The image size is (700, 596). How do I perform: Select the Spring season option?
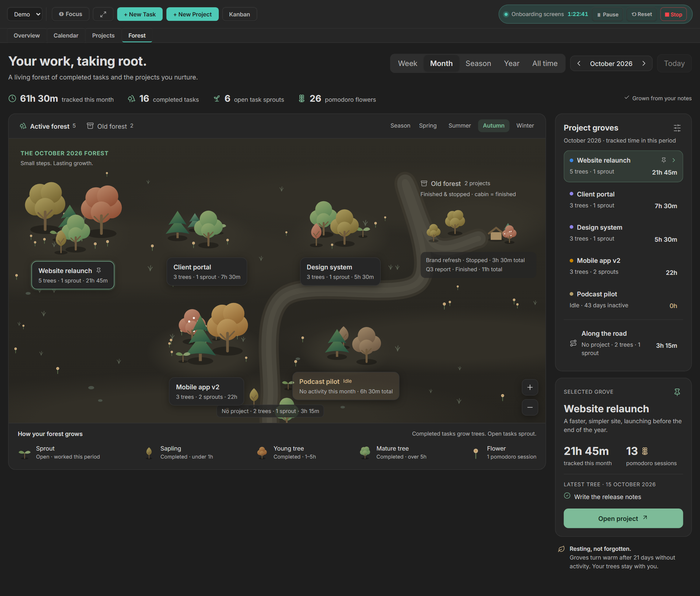tap(428, 126)
